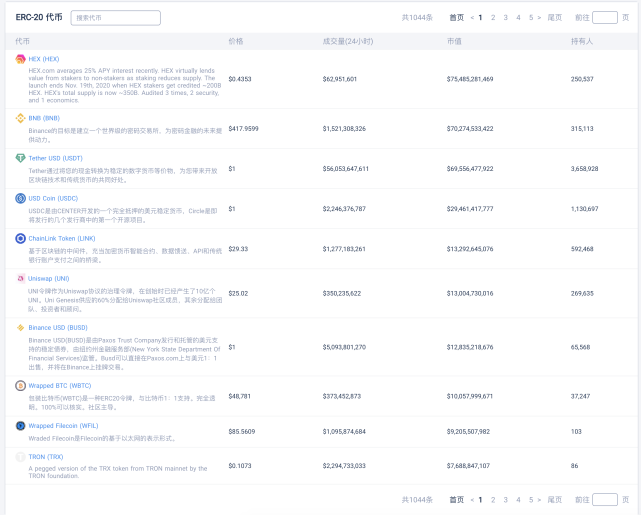Select holders count 315,113

582,128
